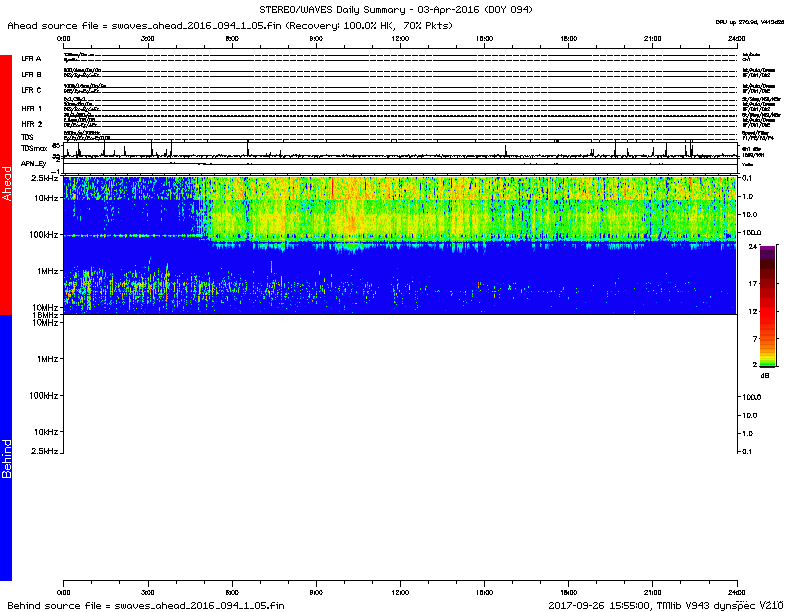Select the LFR A row label
The width and height of the screenshot is (792, 612).
31,59
